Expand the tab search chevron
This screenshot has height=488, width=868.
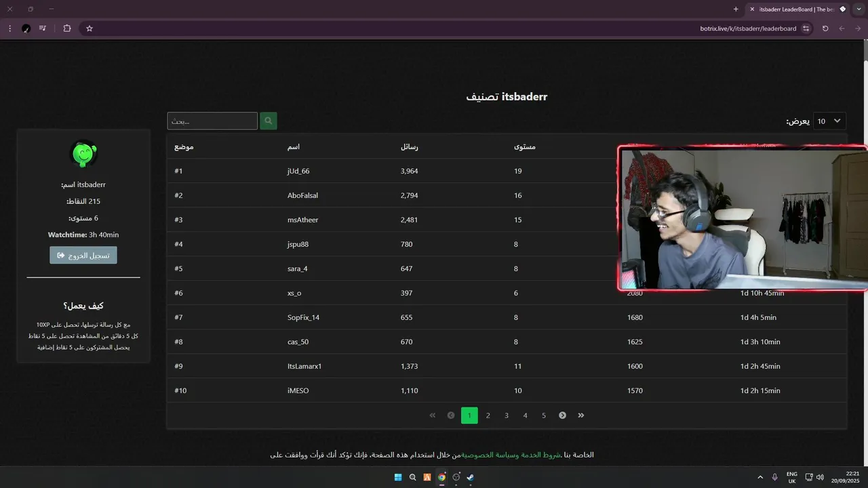pos(859,9)
